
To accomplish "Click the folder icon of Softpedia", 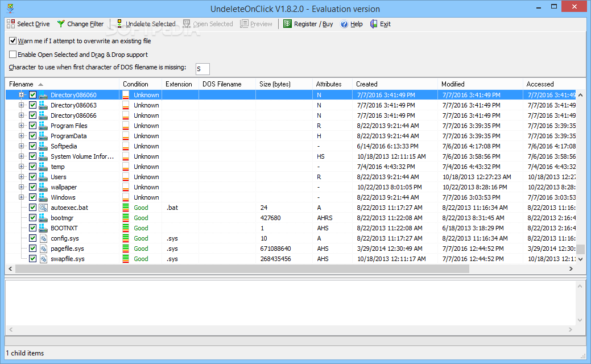I will click(43, 146).
